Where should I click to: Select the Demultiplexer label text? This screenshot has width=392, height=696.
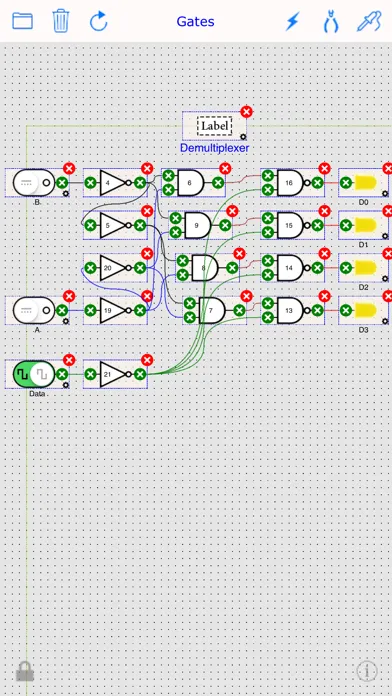click(x=214, y=148)
